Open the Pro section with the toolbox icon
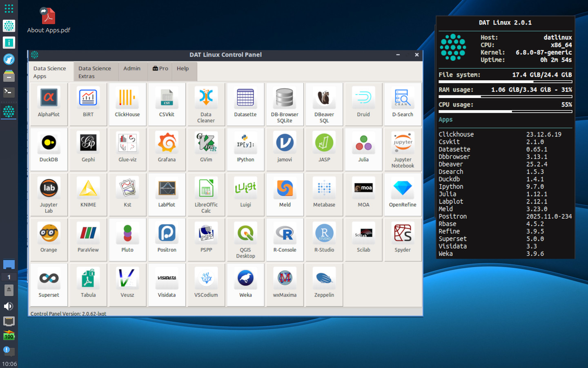588x368 pixels. pos(160,68)
